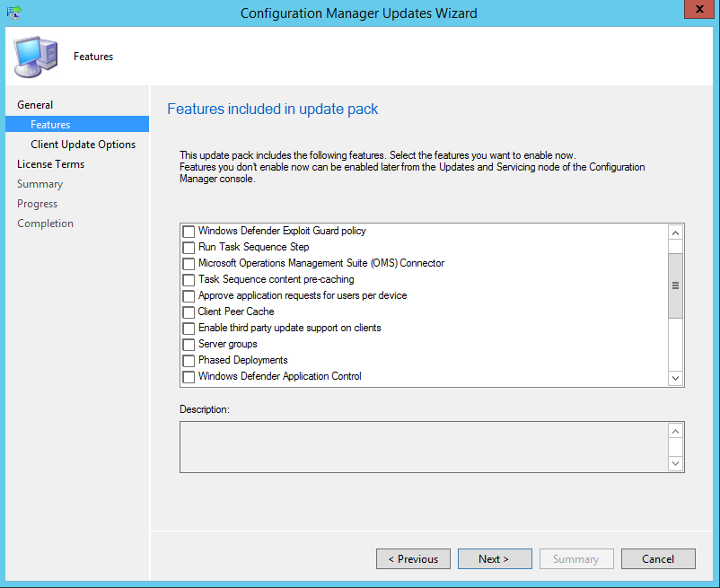Check the Phased Deployments feature
This screenshot has height=588, width=720.
(189, 361)
